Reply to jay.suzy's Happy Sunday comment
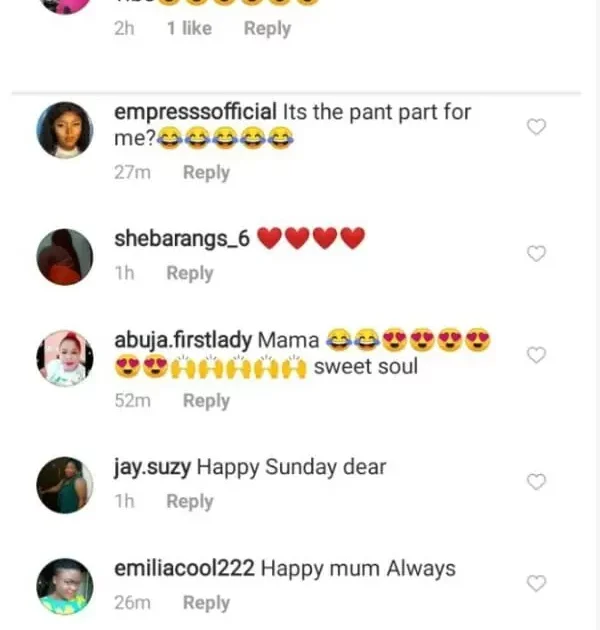Viewport: 600px width, 630px height. (189, 501)
